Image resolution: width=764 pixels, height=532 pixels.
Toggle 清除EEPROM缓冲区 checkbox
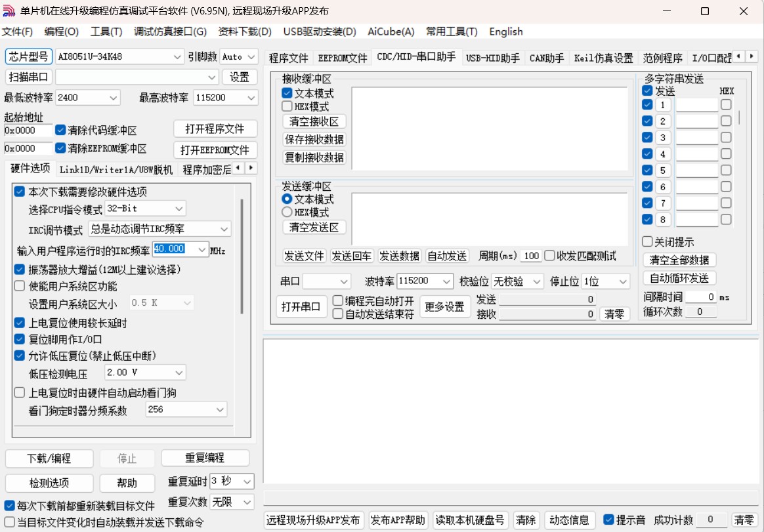click(60, 148)
